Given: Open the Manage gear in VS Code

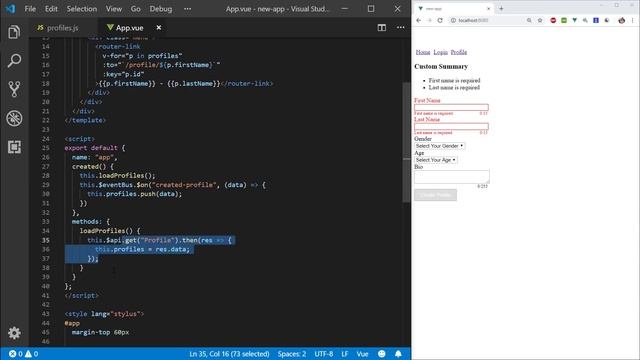Looking at the screenshot, I should click(14, 333).
